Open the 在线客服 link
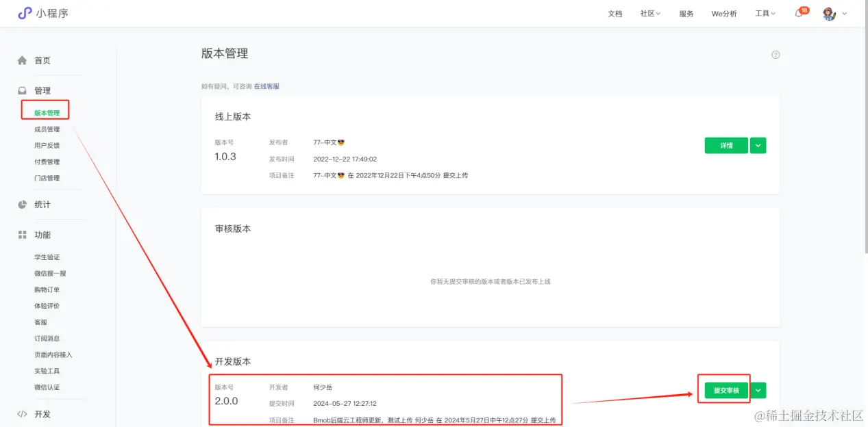This screenshot has height=427, width=868. pyautogui.click(x=266, y=87)
